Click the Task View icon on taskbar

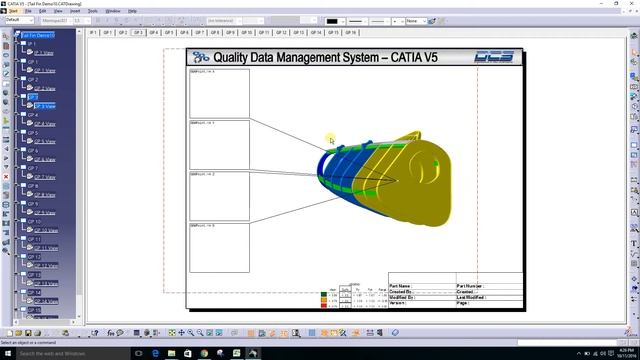(138, 353)
